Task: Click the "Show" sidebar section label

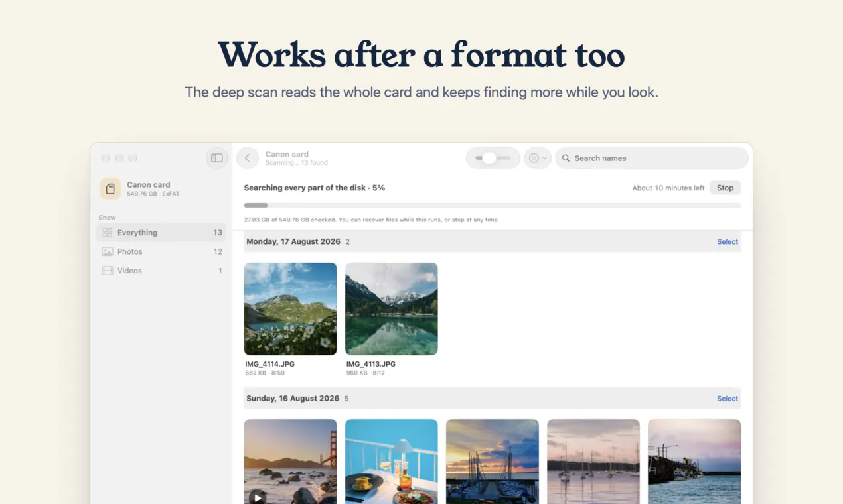Action: (107, 218)
